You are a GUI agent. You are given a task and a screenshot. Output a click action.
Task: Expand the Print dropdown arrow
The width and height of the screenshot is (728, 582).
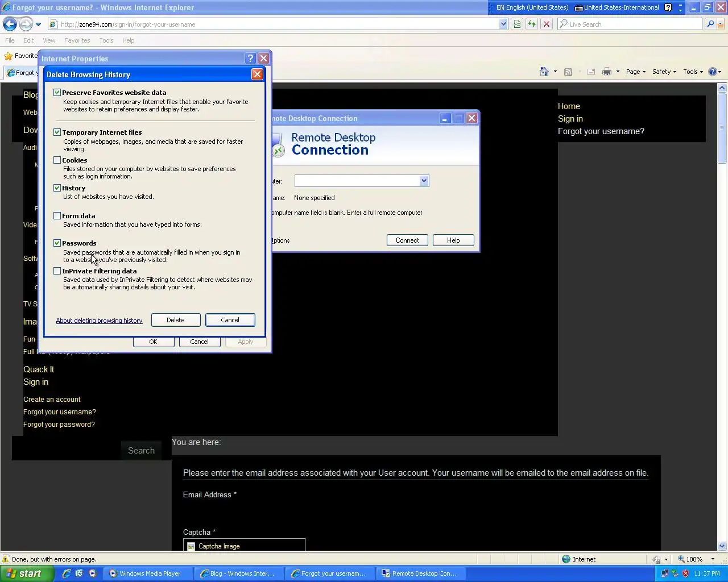point(618,72)
